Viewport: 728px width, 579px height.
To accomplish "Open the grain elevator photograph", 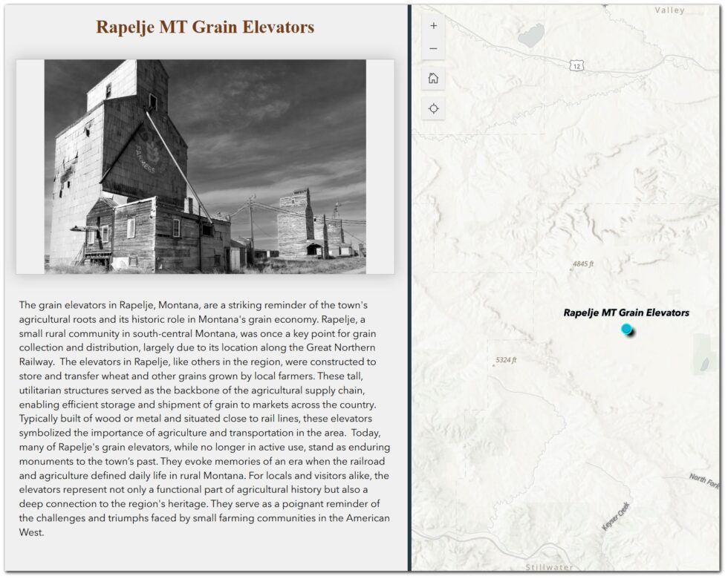I will point(205,166).
